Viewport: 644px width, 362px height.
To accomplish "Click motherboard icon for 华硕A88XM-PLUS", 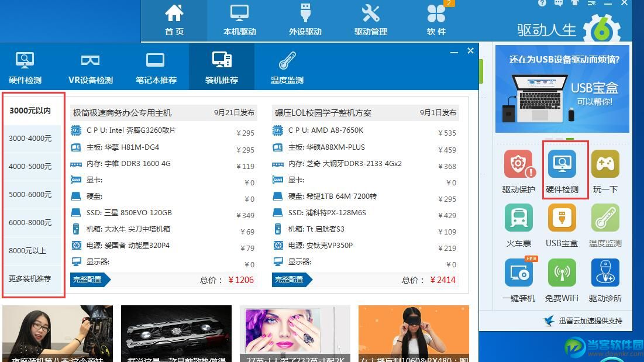I will click(278, 147).
